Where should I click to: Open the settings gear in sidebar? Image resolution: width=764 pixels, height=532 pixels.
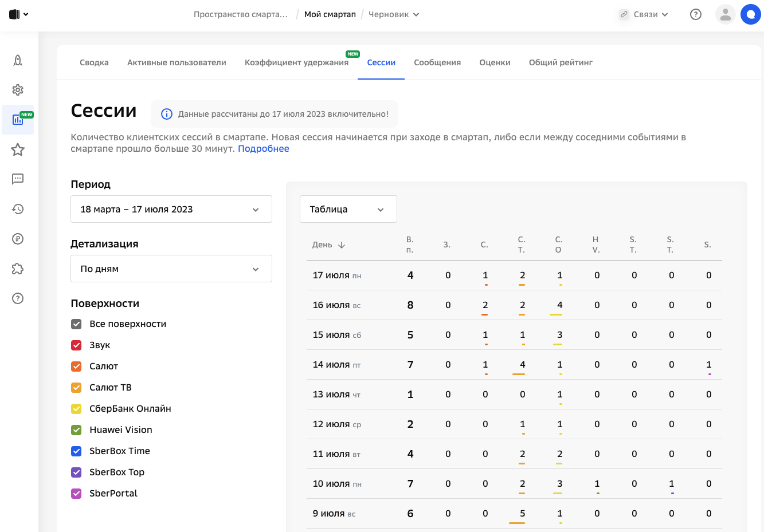(x=18, y=90)
